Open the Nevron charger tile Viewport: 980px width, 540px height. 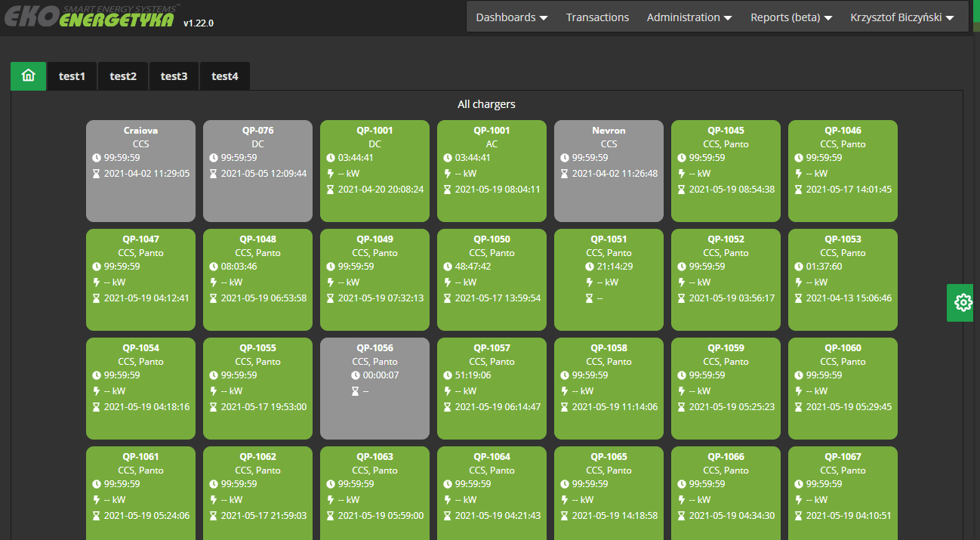(x=609, y=171)
